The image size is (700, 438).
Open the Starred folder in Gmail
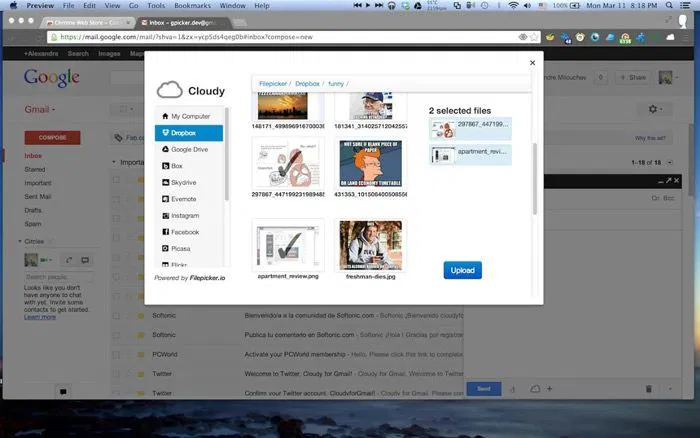(35, 170)
